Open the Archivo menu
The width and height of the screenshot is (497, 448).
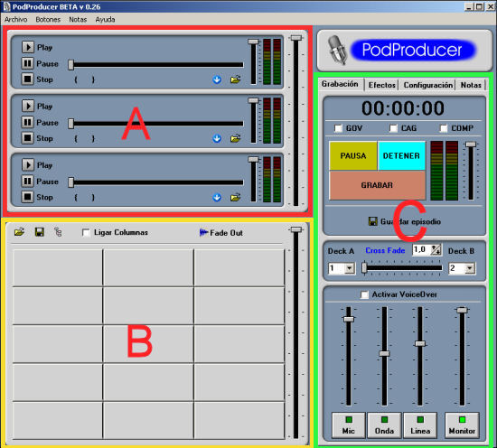tap(15, 19)
